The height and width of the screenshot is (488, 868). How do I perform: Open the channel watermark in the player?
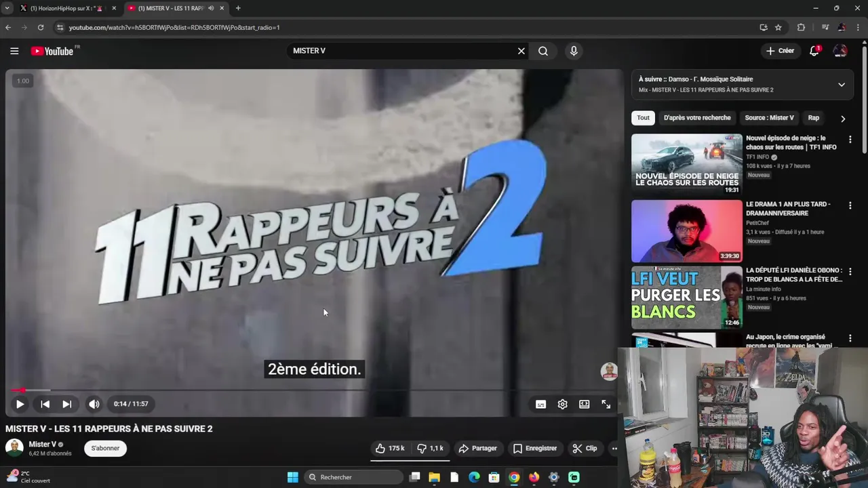pos(609,371)
